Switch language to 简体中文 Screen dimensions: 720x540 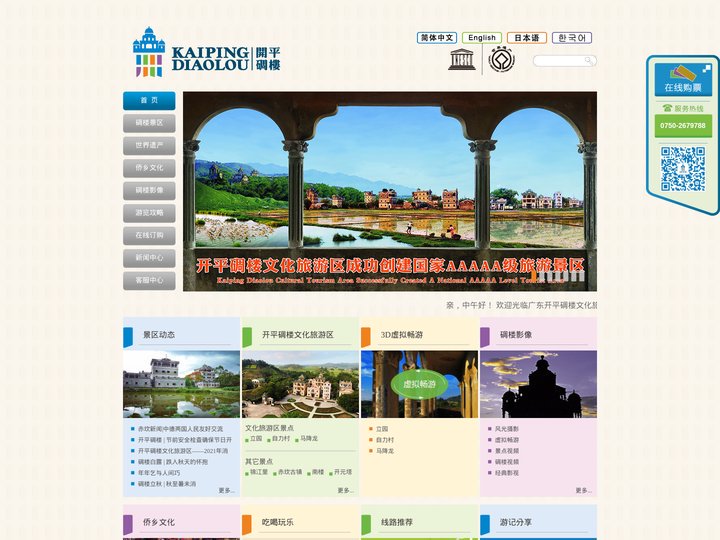tap(437, 38)
